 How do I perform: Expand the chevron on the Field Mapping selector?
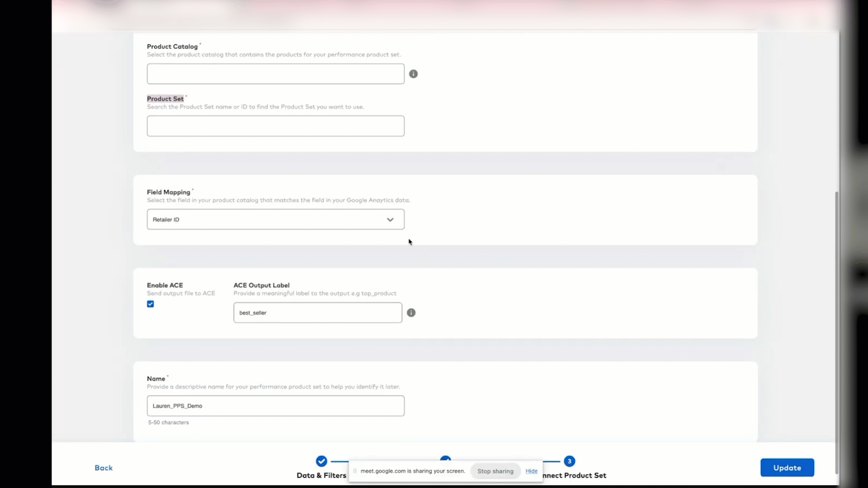coord(390,220)
